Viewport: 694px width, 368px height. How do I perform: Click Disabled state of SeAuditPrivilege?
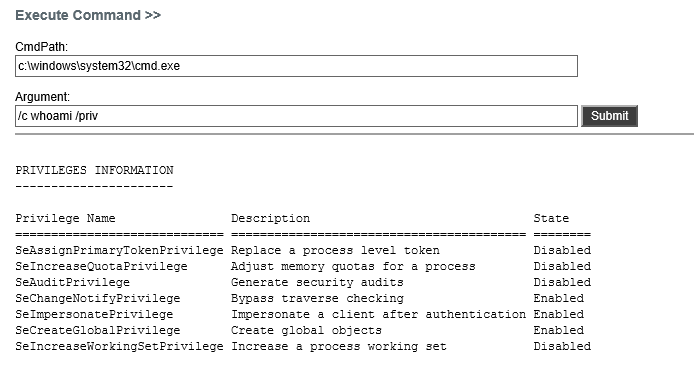tap(562, 283)
